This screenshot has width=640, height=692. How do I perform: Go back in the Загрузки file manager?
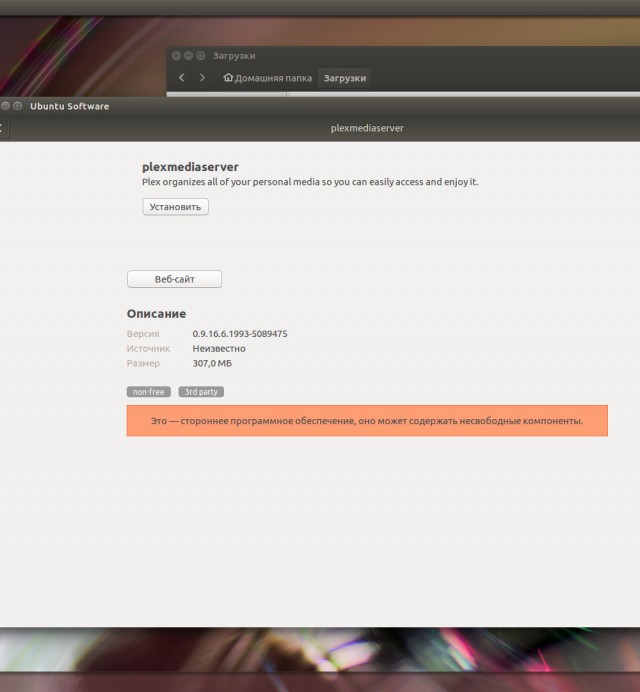[181, 78]
